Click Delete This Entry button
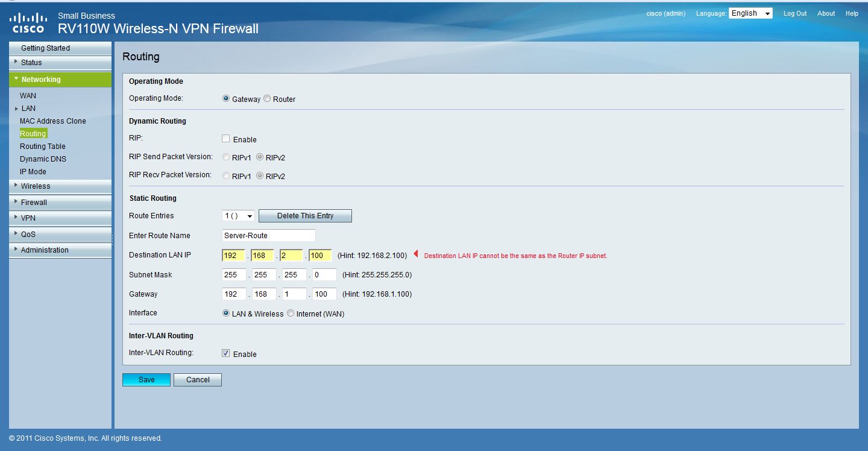Viewport: 868px width, 451px height. (x=305, y=216)
